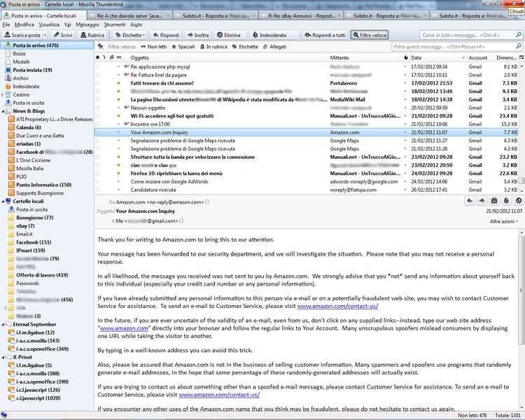This screenshot has height=420, width=525.
Task: Toggle star on Fatti trovare da chi assume row
Action: coord(98,83)
